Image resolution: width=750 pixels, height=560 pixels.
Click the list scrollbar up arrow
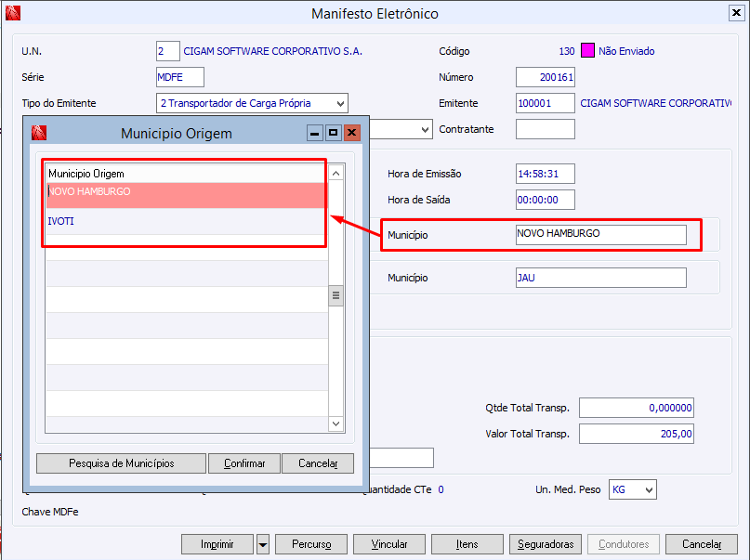coord(336,174)
